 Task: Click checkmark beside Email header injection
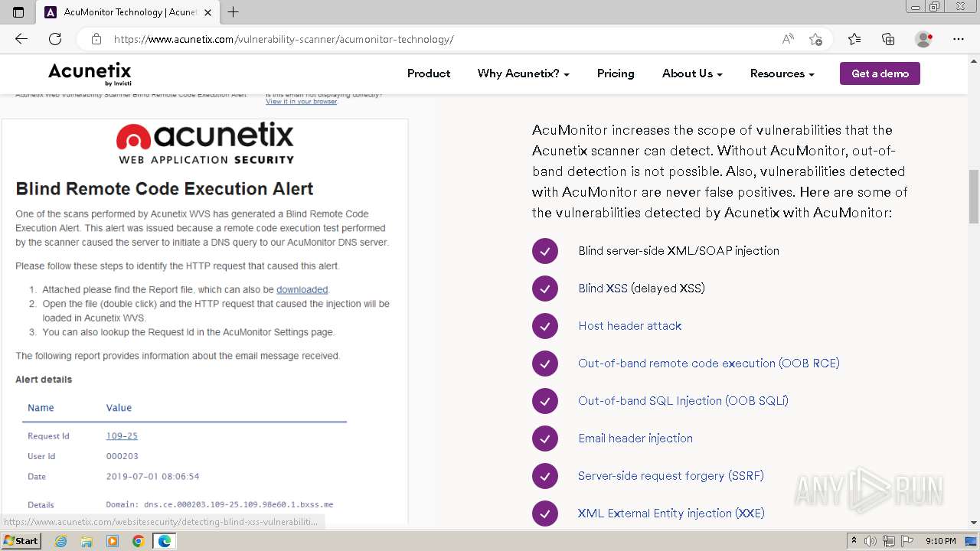point(545,439)
